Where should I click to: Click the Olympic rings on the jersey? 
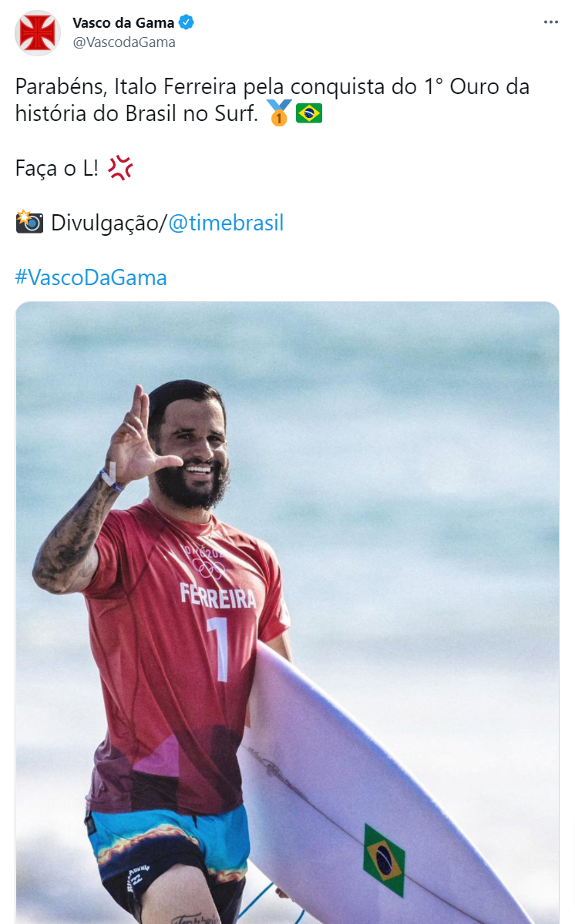point(209,568)
